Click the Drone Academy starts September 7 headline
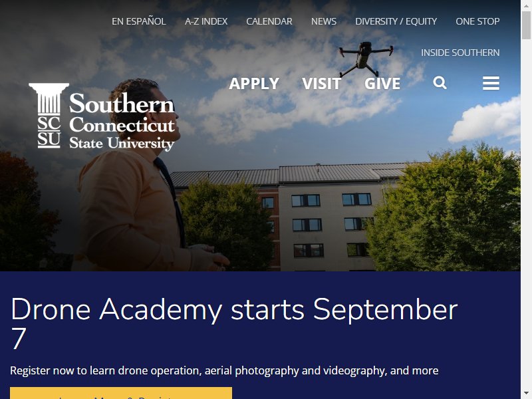 tap(234, 323)
